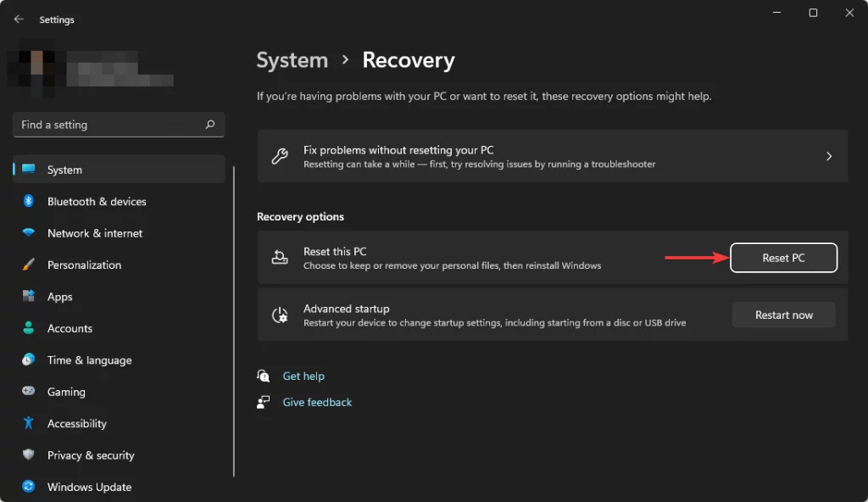Viewport: 868px width, 502px height.
Task: Click the Reset PC button
Action: tap(782, 257)
